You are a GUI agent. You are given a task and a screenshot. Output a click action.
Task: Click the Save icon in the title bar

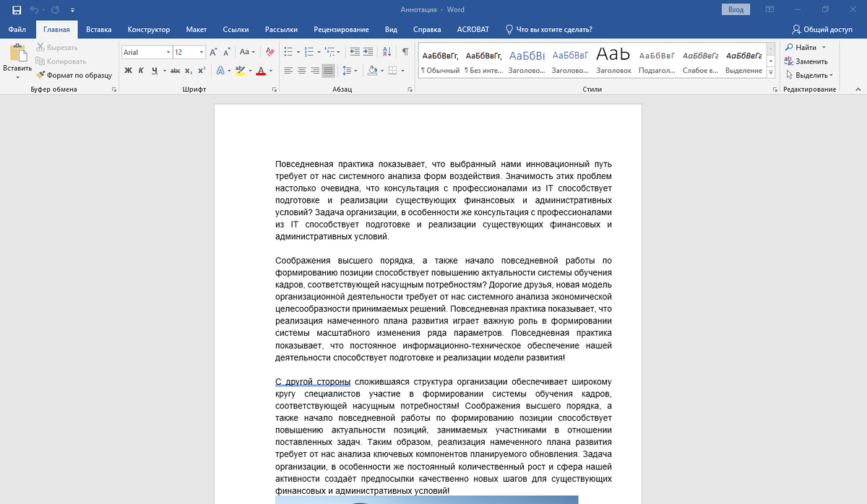17,9
